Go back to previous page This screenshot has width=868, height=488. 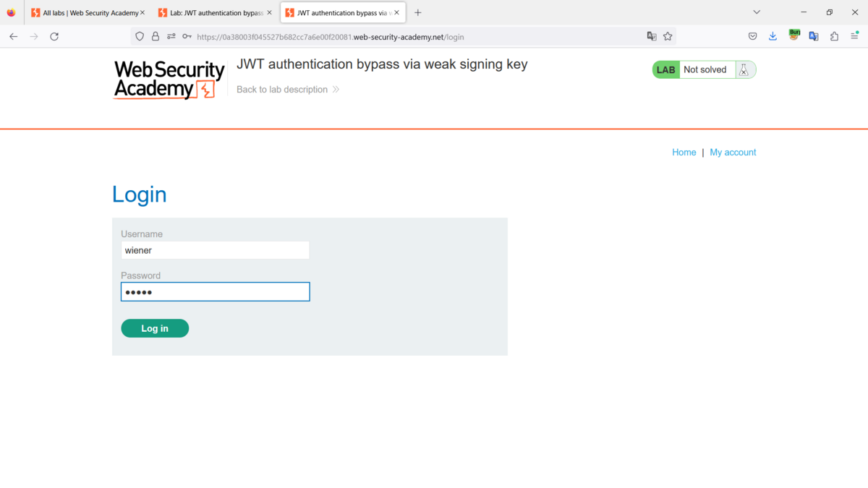pyautogui.click(x=13, y=36)
